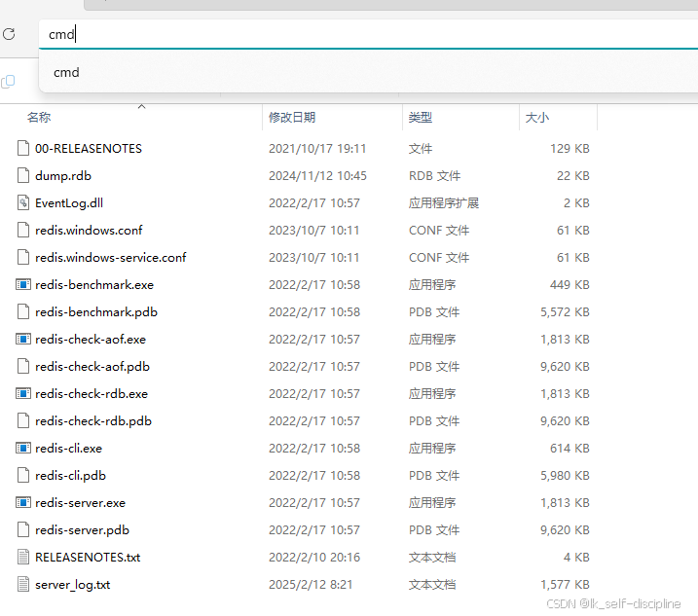Viewport: 698px width, 616px height.
Task: Click type 应用程序扩展 for EventLog.dll
Action: 444,203
